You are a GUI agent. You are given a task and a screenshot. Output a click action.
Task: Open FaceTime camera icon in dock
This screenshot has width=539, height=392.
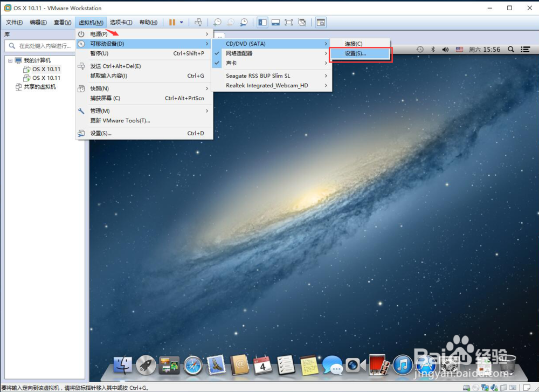pyautogui.click(x=356, y=365)
